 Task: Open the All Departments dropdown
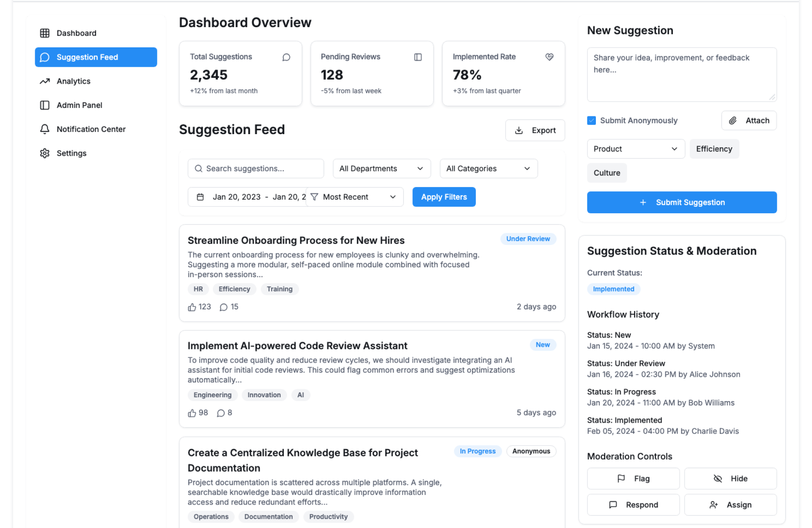click(381, 169)
